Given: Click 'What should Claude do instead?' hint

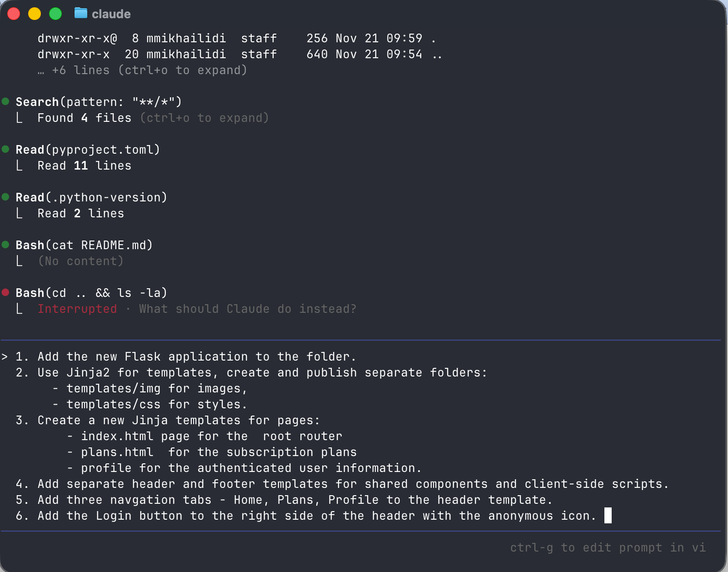Looking at the screenshot, I should tap(248, 309).
